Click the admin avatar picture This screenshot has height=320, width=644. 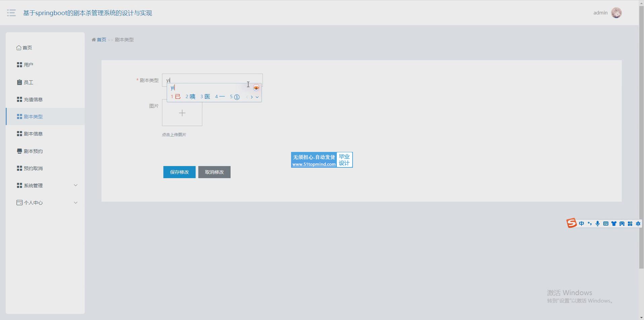[616, 13]
